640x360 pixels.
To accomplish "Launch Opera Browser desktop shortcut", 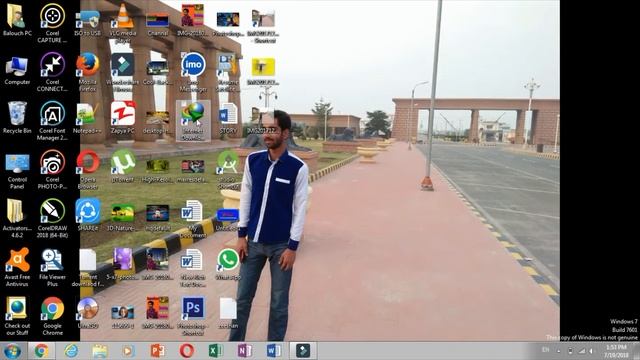I will tap(87, 170).
